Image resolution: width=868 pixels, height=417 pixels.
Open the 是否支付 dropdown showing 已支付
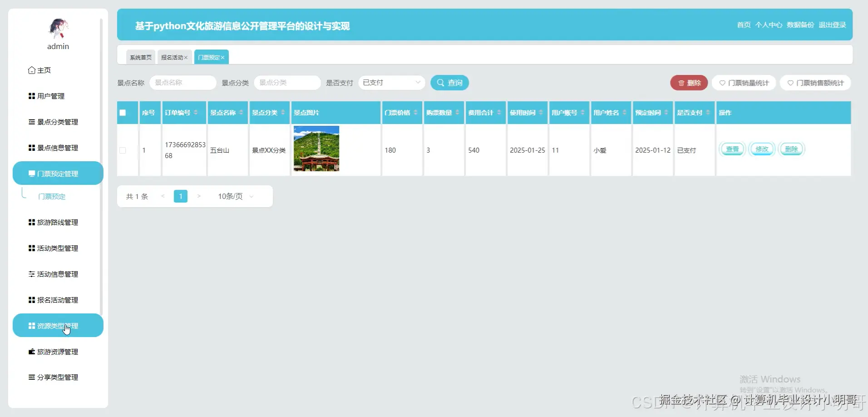point(392,83)
